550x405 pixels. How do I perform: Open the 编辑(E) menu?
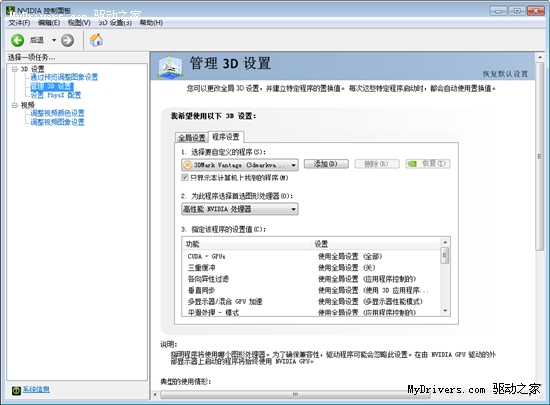point(49,23)
